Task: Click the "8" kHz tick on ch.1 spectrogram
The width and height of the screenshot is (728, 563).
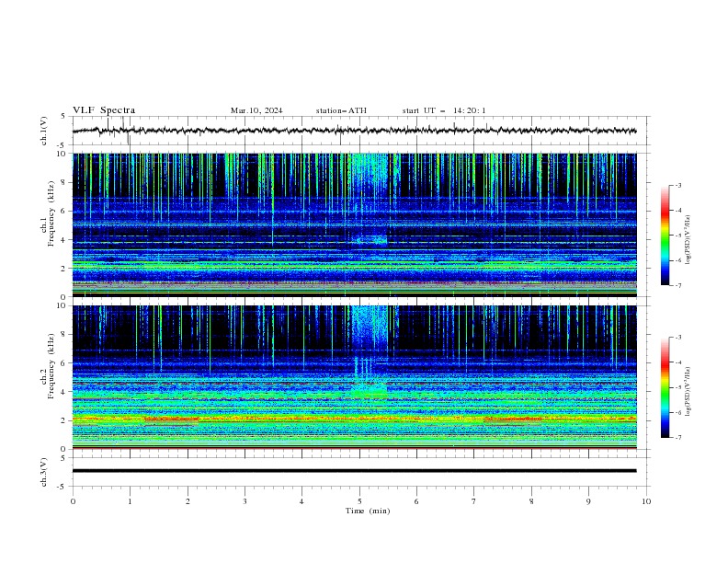Action: pos(63,182)
